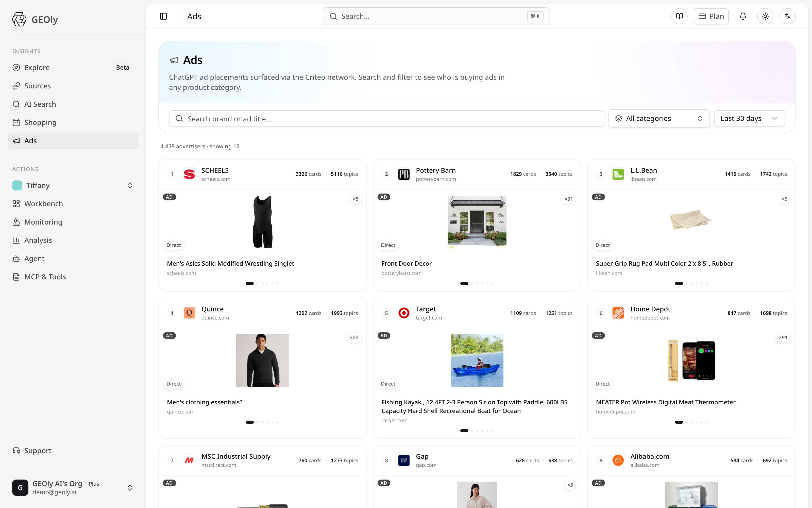Screen dimensions: 812x508
Task: Click the layers icon in categories filter
Action: (x=618, y=118)
